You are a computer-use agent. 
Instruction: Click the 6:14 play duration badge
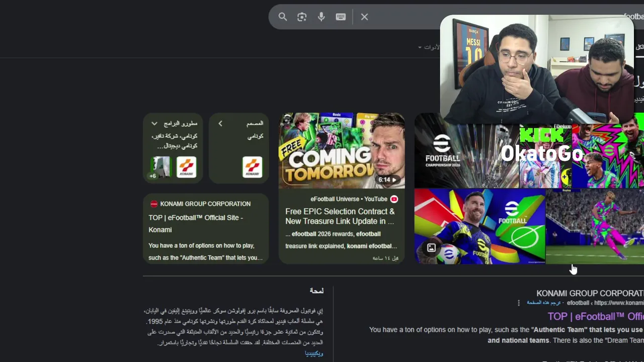(x=388, y=179)
